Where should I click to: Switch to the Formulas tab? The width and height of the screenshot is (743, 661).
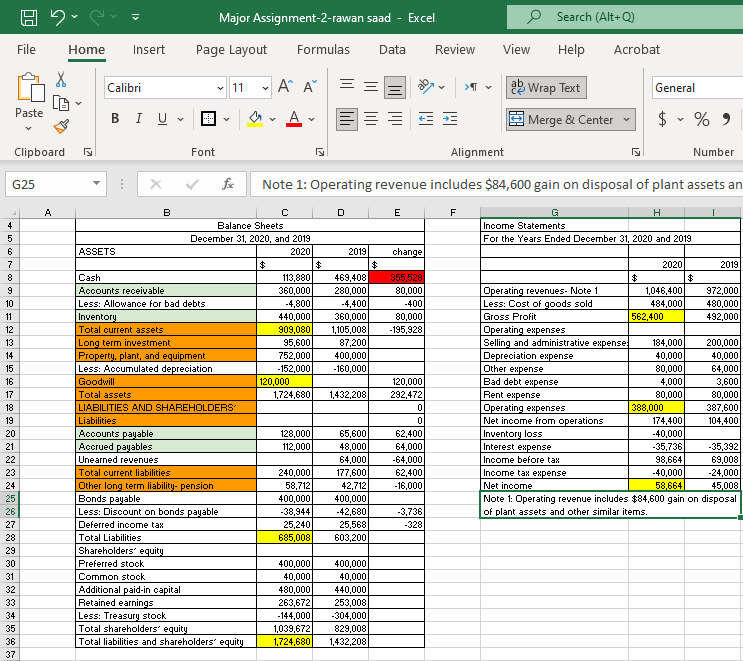click(x=323, y=49)
